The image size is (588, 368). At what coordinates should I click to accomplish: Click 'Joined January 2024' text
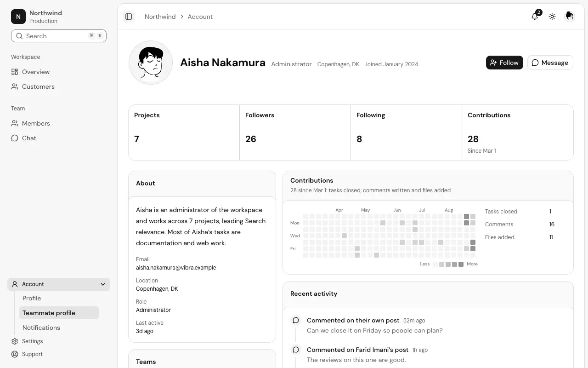391,64
